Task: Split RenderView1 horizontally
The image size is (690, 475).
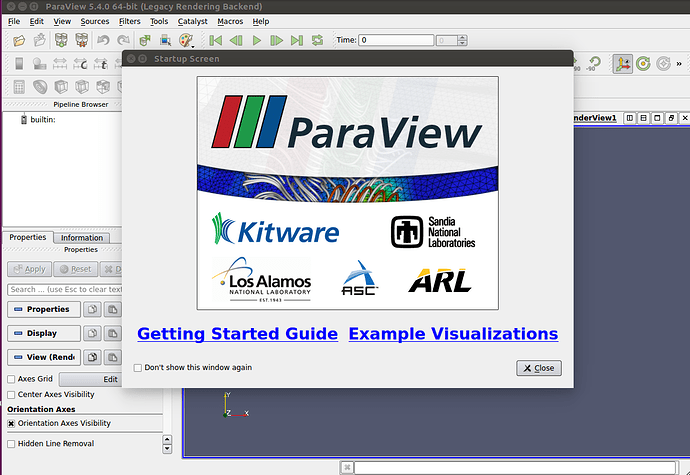Action: [x=630, y=118]
